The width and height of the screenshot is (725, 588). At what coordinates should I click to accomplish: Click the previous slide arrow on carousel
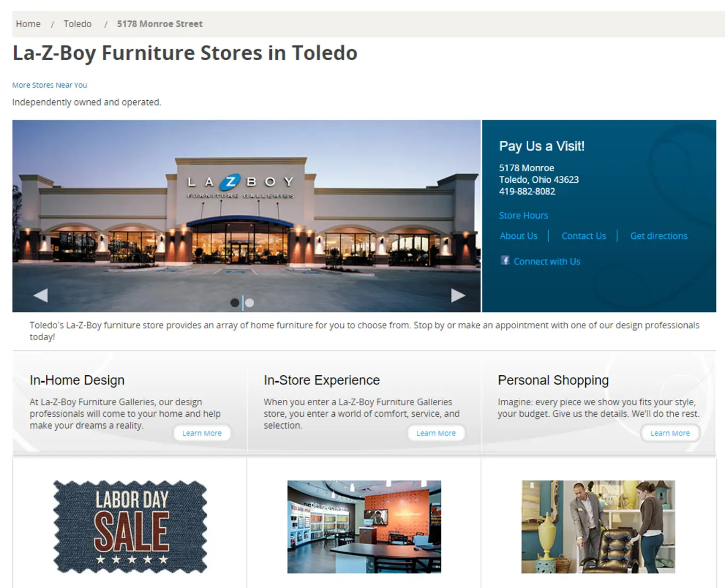pyautogui.click(x=41, y=295)
